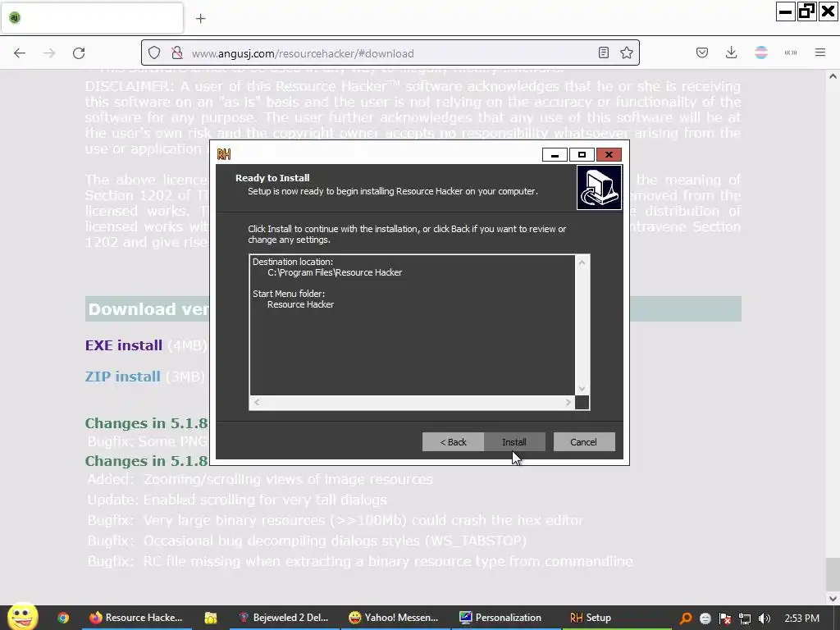
Task: Switch to 'Yahoo! Messen...' taskbar item
Action: tap(394, 618)
